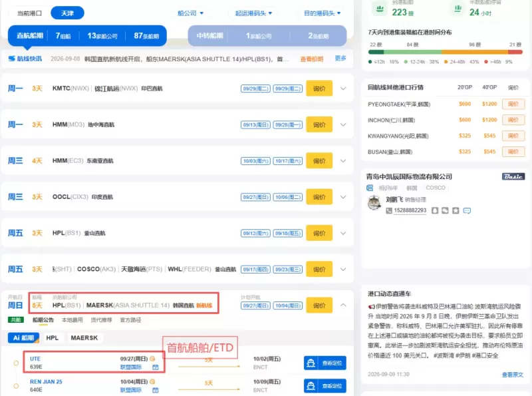Click the QQ icon in Liu Pengfei's contact row
532x396 pixels.
coord(435,211)
